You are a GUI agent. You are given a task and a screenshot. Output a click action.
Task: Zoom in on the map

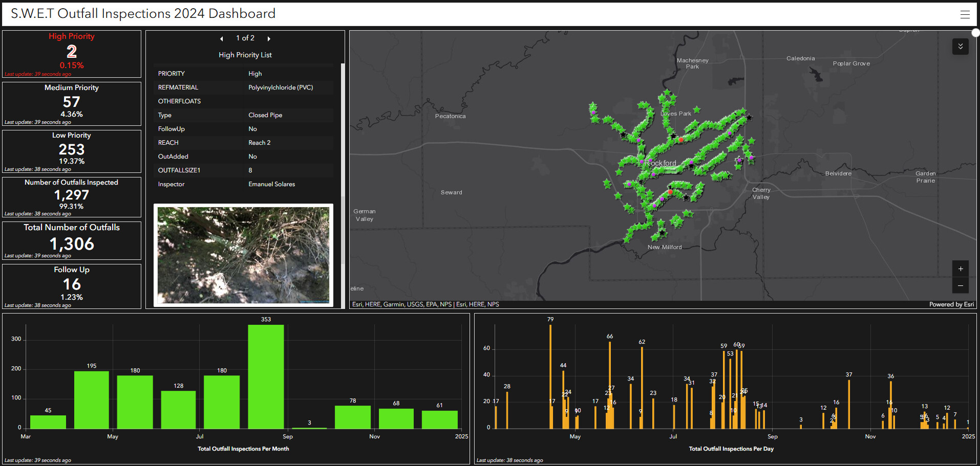pos(960,269)
